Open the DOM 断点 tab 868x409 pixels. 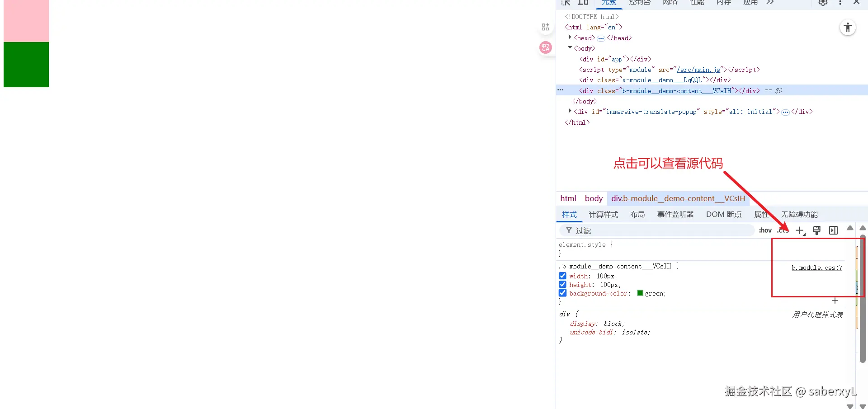coord(724,215)
